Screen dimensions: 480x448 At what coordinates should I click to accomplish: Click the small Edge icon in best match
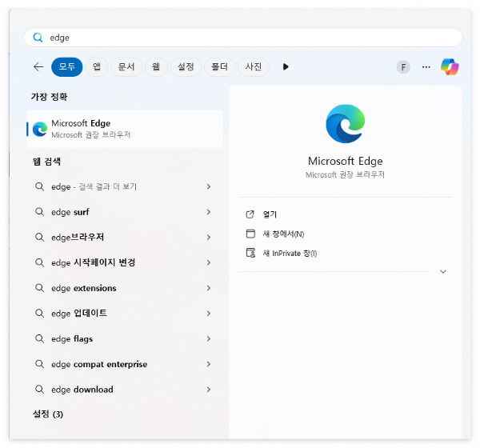click(x=40, y=129)
